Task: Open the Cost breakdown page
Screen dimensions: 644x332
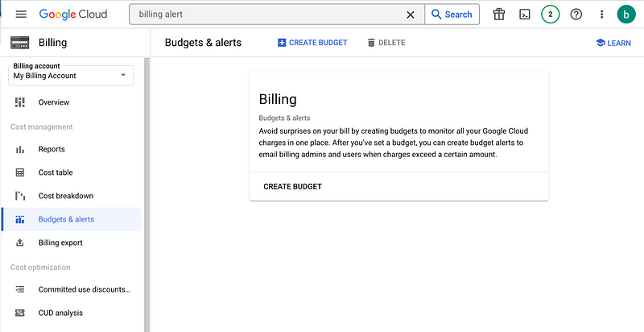Action: [x=66, y=196]
